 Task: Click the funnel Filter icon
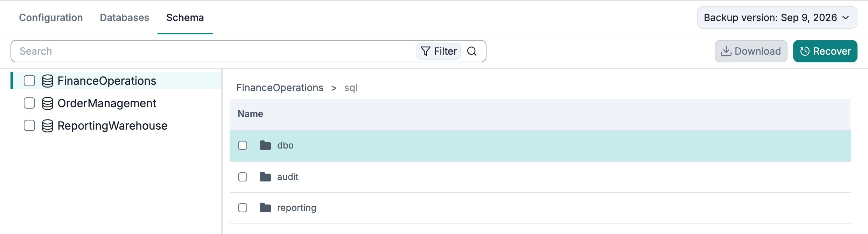426,51
